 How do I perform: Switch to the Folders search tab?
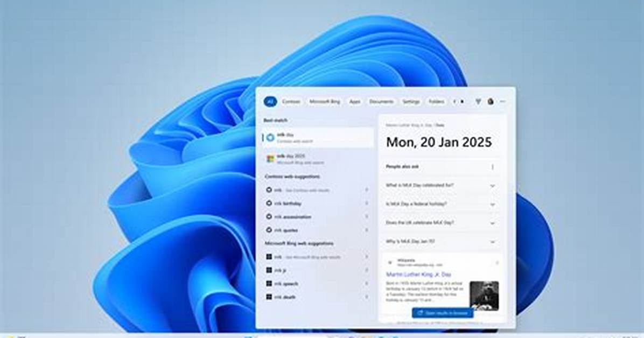coord(436,101)
